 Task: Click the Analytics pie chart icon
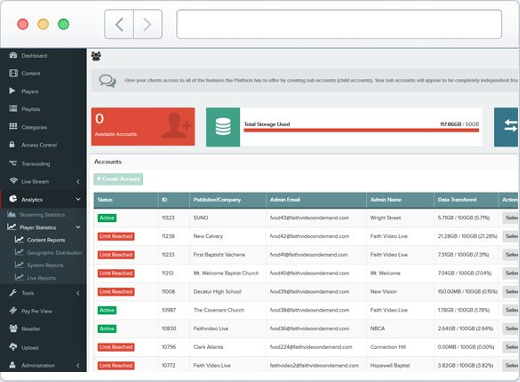[x=13, y=199]
